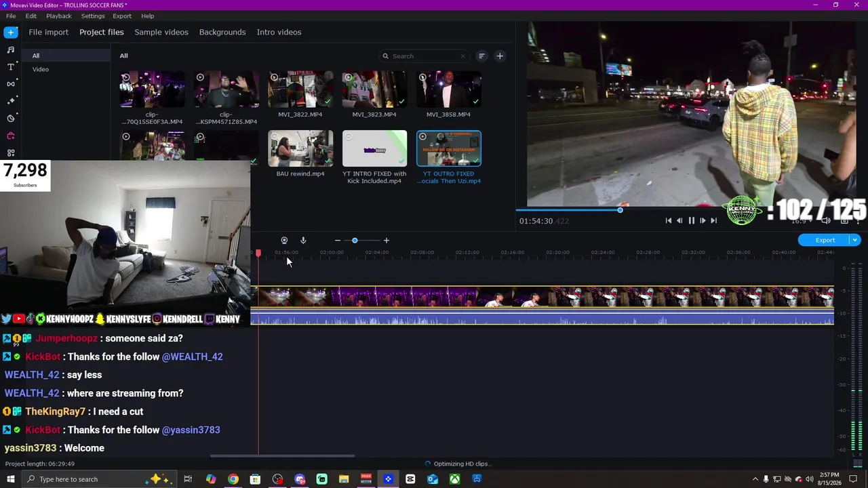868x488 pixels.
Task: Open the Overlay/sticker circle icon in sidebar
Action: 11,119
